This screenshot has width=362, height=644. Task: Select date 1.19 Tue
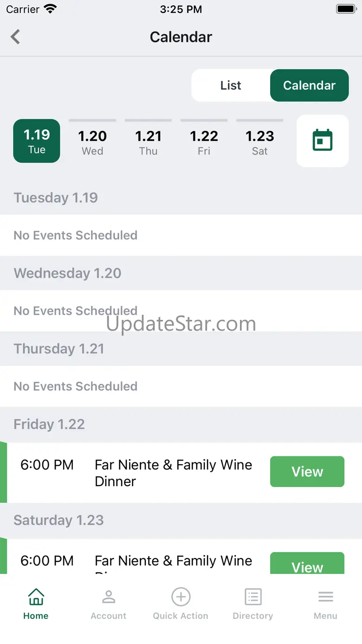pyautogui.click(x=37, y=141)
